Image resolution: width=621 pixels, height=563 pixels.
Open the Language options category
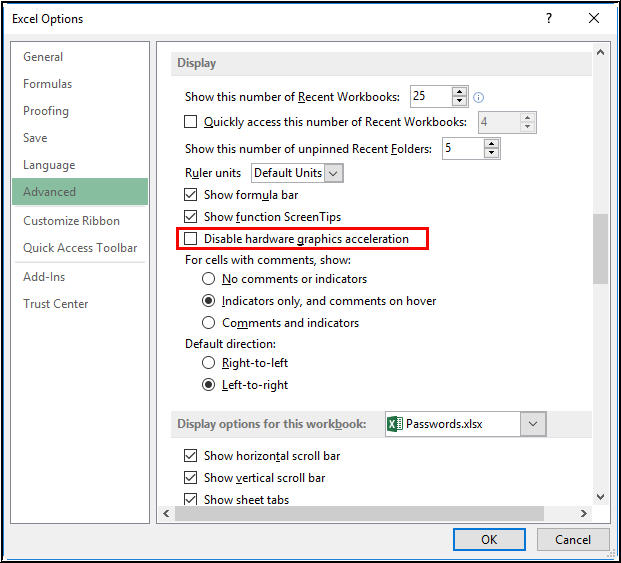click(x=80, y=165)
